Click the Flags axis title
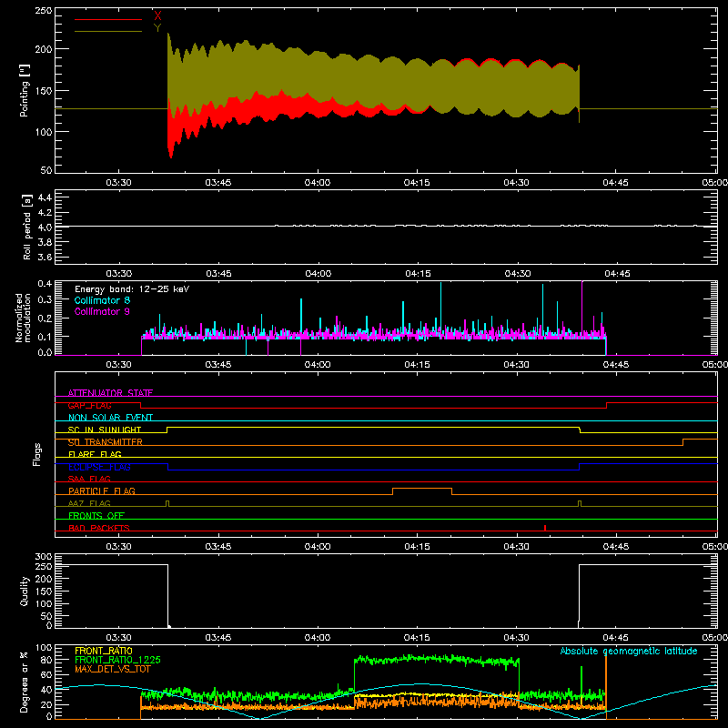 [36, 454]
